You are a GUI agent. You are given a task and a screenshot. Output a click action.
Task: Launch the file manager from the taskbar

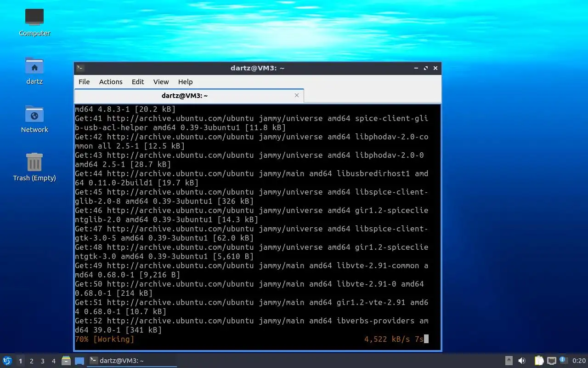point(66,361)
